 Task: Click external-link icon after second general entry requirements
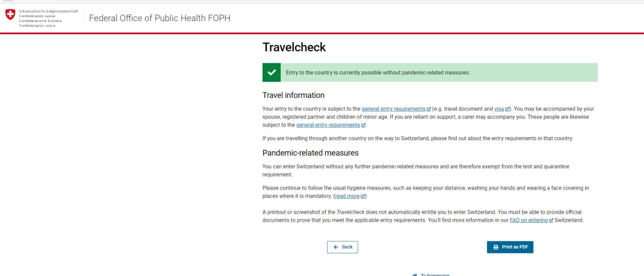tap(363, 125)
